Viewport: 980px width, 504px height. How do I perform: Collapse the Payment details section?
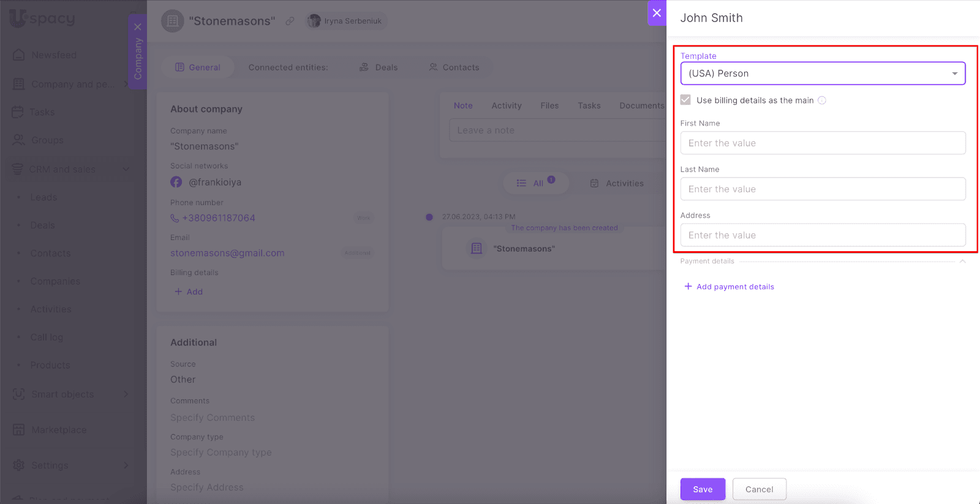(962, 261)
